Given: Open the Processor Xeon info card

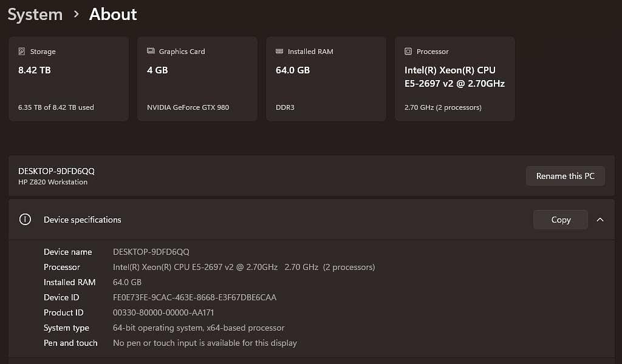Looking at the screenshot, I should tap(455, 79).
